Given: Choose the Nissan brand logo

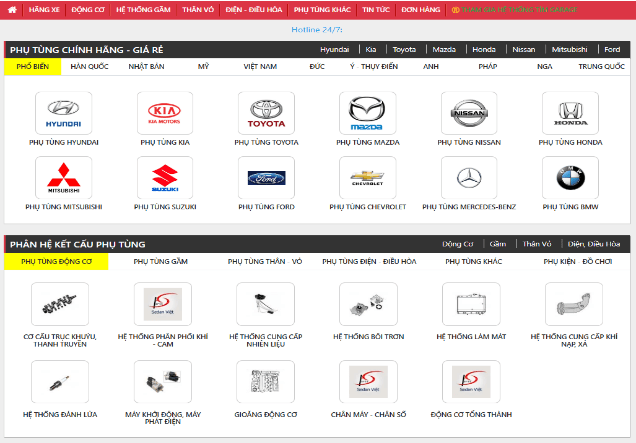Looking at the screenshot, I should [469, 112].
